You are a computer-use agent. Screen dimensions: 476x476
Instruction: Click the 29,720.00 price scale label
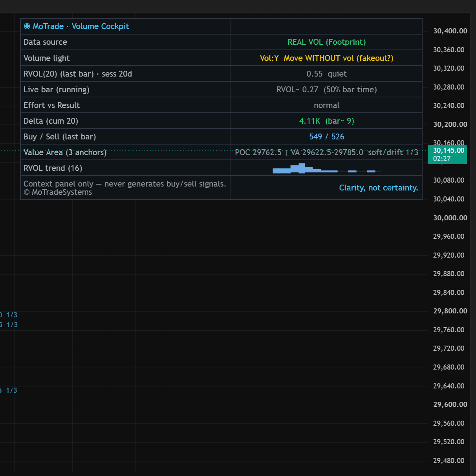click(x=449, y=348)
